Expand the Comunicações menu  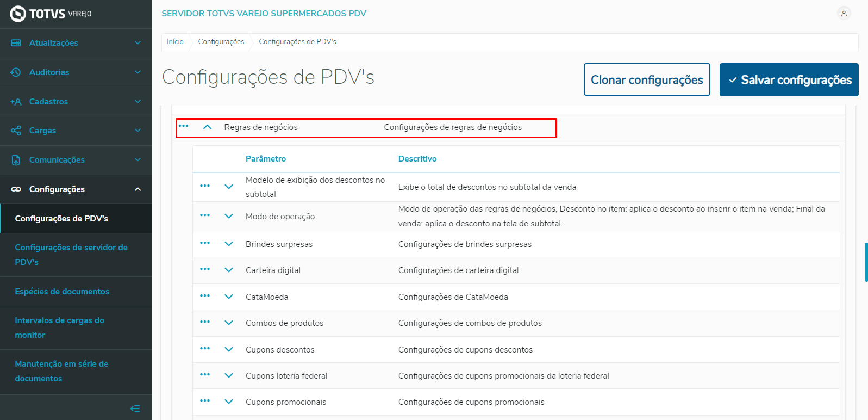[x=138, y=160]
